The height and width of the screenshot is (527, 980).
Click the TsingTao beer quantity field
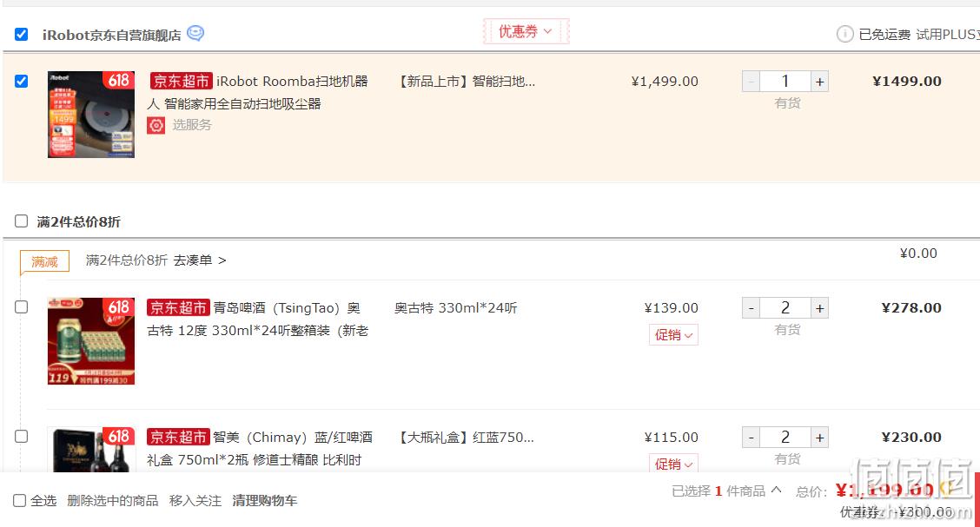785,308
